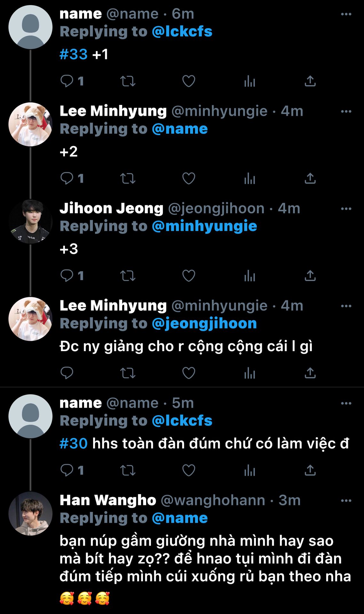Open more options on Jihoon Jeong's tweet
The height and width of the screenshot is (614, 364).
pyautogui.click(x=346, y=209)
